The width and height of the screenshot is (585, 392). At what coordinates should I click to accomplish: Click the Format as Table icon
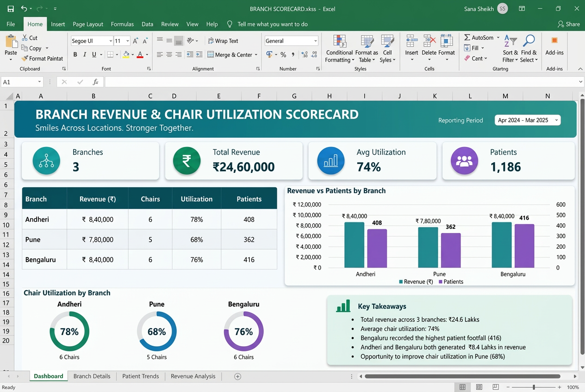[367, 42]
